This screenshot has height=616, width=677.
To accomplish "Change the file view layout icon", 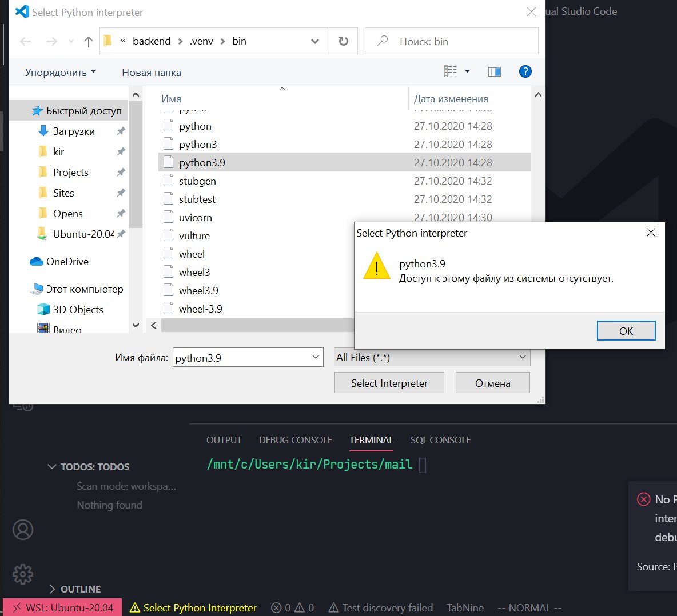I will [x=451, y=71].
